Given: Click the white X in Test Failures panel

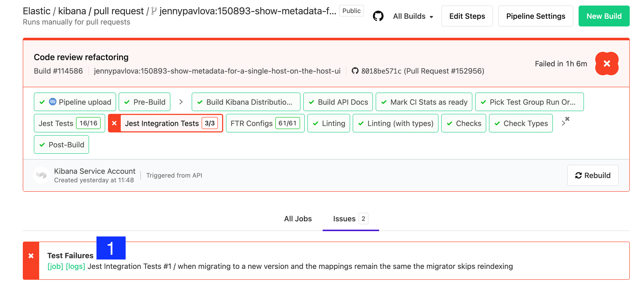Looking at the screenshot, I should pos(31,256).
